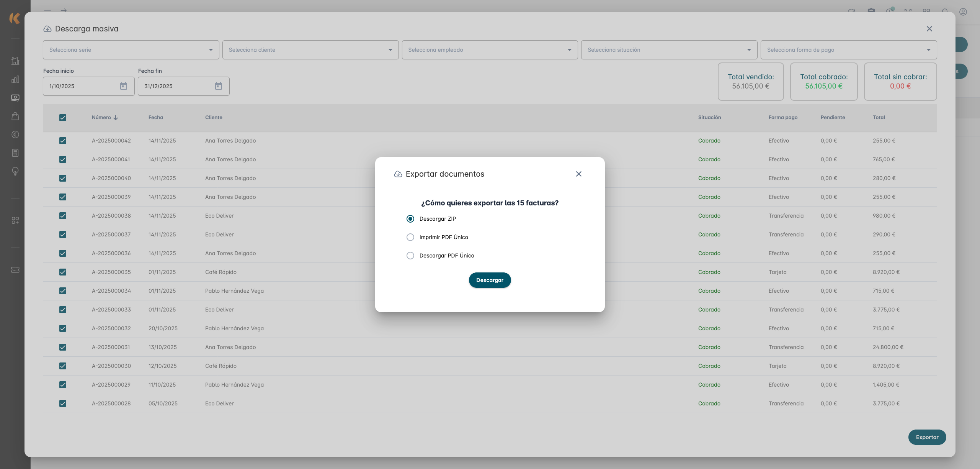Open the bar chart sidebar icon
The height and width of the screenshot is (469, 980).
(x=15, y=79)
